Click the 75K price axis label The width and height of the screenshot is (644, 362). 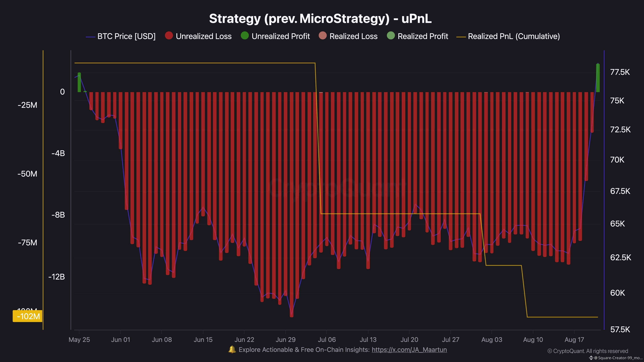pos(617,101)
